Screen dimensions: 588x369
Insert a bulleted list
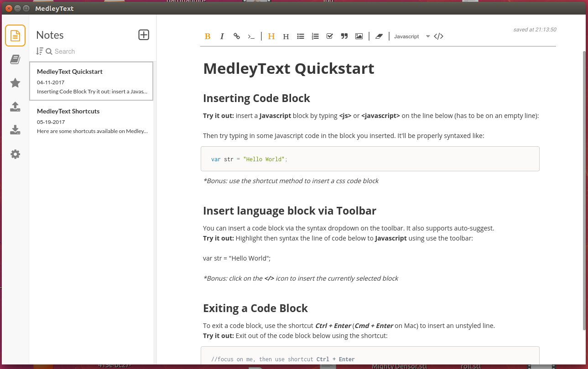click(x=301, y=36)
